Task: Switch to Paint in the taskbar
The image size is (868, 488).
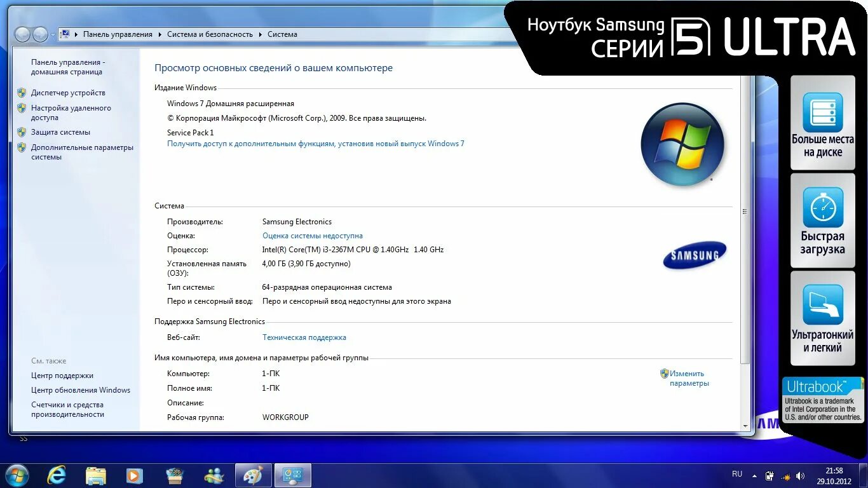Action: click(x=253, y=475)
